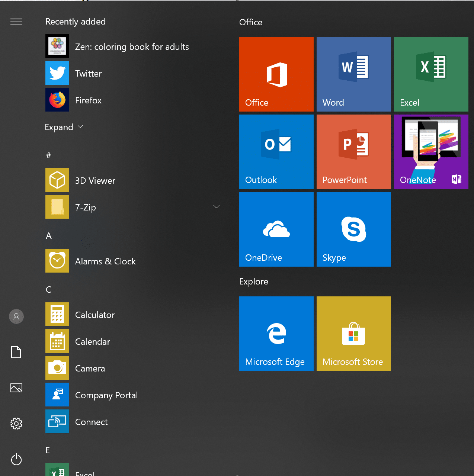Open the Skype tile
This screenshot has width=474, height=476.
354,229
